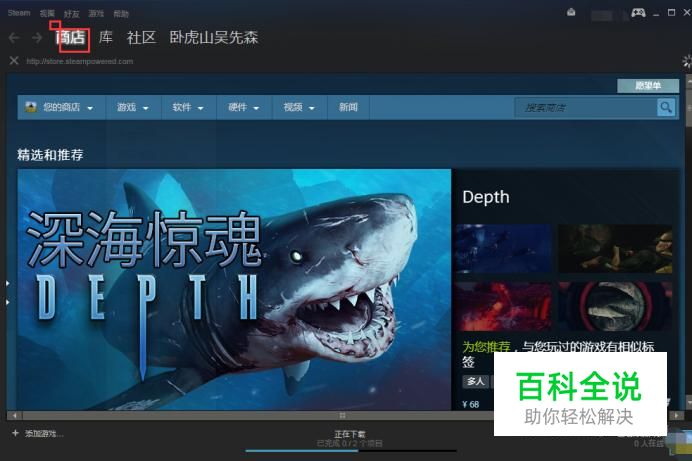The image size is (692, 461).
Task: Launch Big Picture mode controller icon
Action: coord(638,12)
